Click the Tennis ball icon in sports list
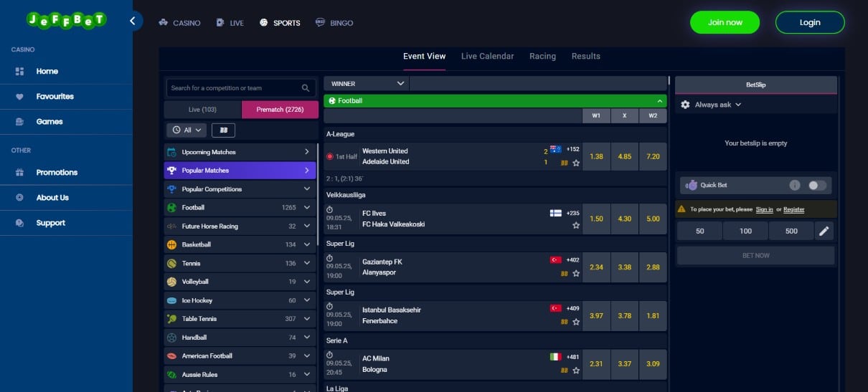Screen dimensions: 868x392 [171, 263]
